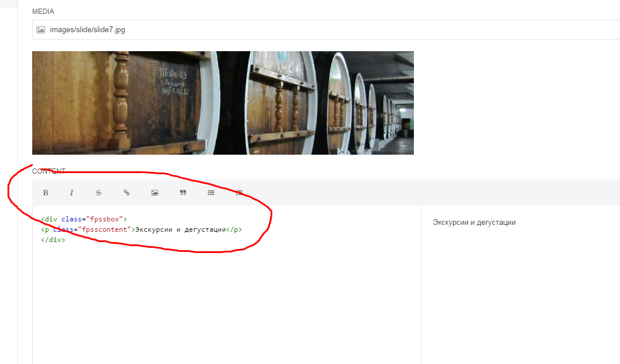Apply italic formatting in content editor
The width and height of the screenshot is (620, 364).
click(x=71, y=193)
